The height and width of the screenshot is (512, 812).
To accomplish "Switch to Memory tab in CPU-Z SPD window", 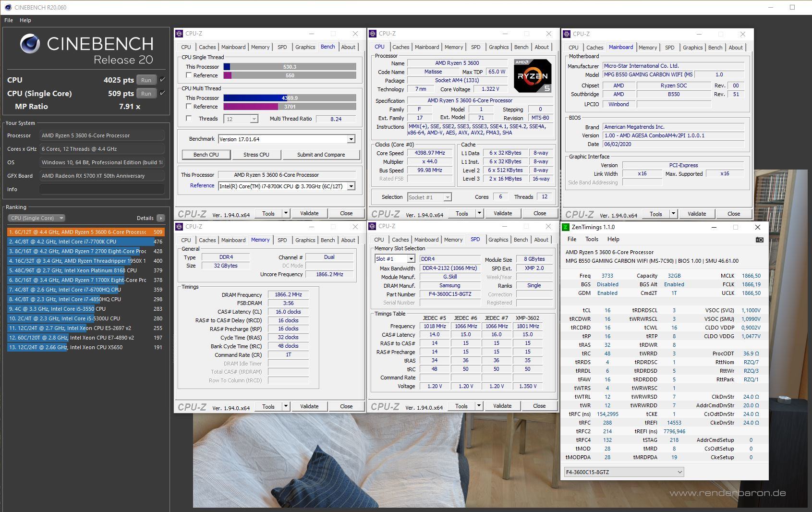I will [x=453, y=240].
